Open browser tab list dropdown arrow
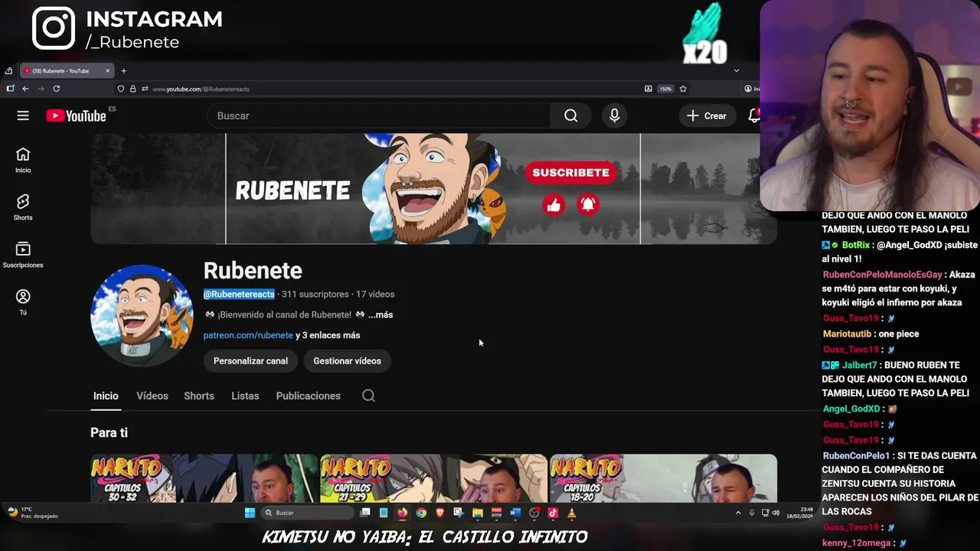 coord(737,70)
